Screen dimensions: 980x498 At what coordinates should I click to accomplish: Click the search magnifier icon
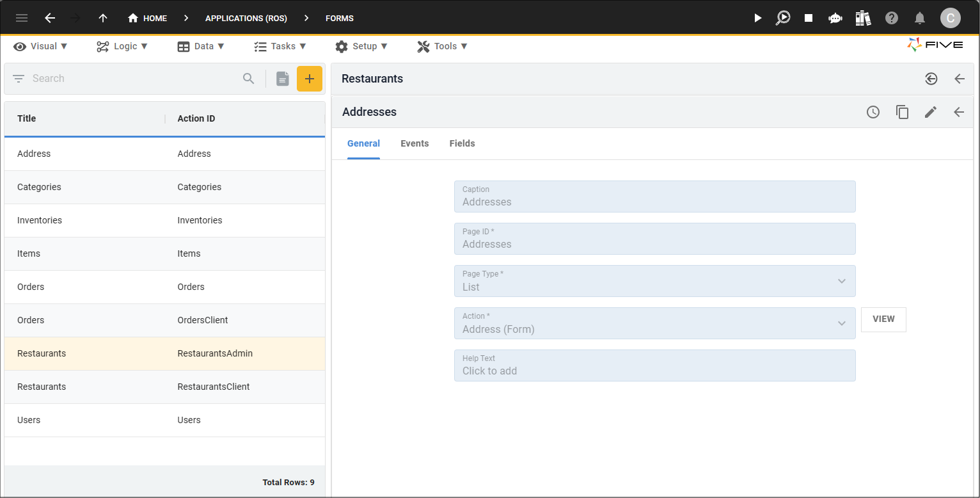click(x=249, y=79)
